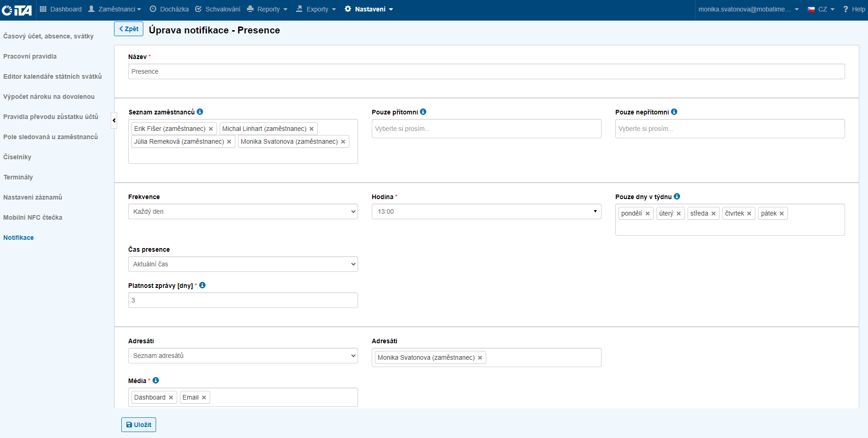868x438 pixels.
Task: Click info icon next to Seznam zaměstnanců
Action: (x=200, y=112)
